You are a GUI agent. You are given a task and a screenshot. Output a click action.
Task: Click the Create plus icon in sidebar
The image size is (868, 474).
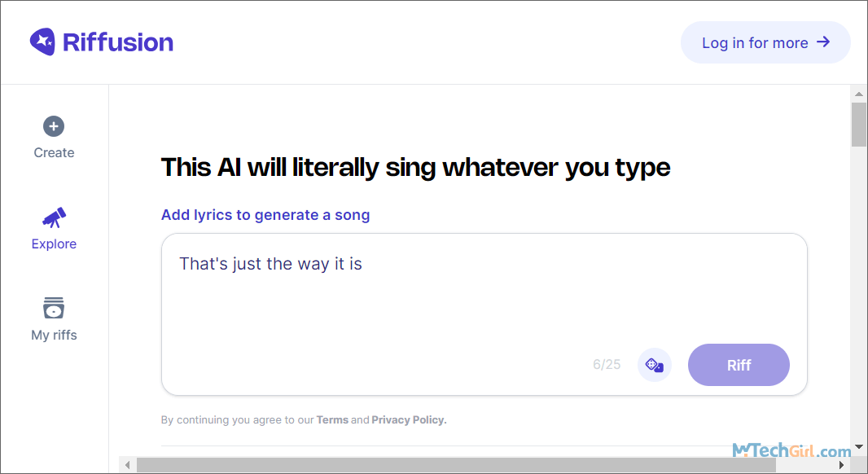pos(54,126)
